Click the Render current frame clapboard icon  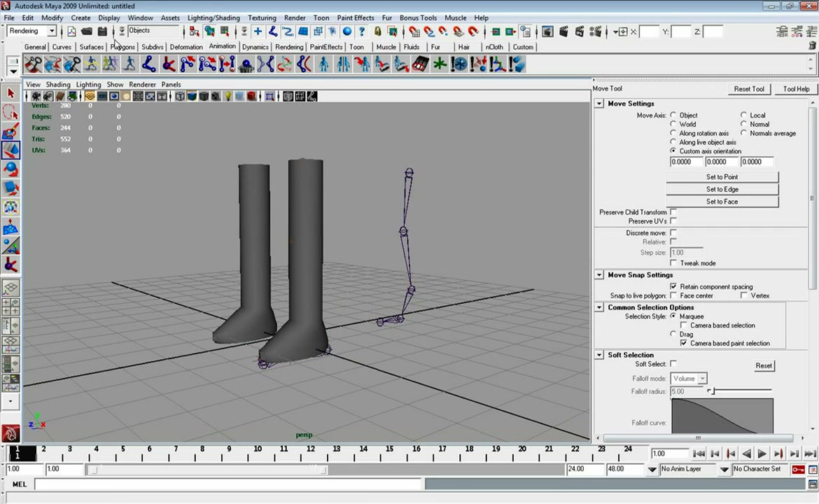[x=563, y=32]
